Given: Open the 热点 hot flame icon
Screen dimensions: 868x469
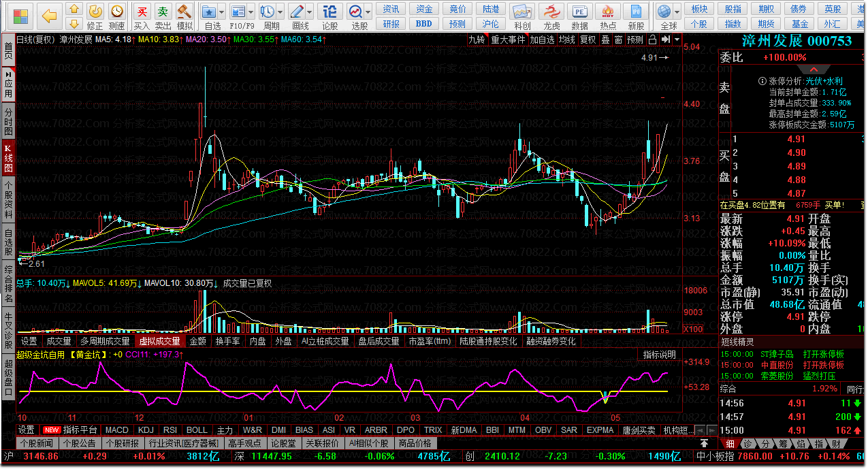Looking at the screenshot, I should pyautogui.click(x=608, y=16).
